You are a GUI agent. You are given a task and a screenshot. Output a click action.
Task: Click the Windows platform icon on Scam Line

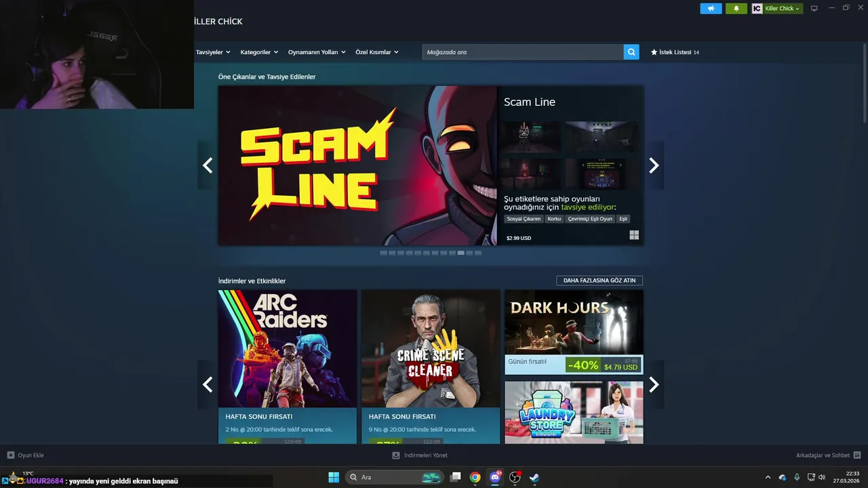point(634,235)
